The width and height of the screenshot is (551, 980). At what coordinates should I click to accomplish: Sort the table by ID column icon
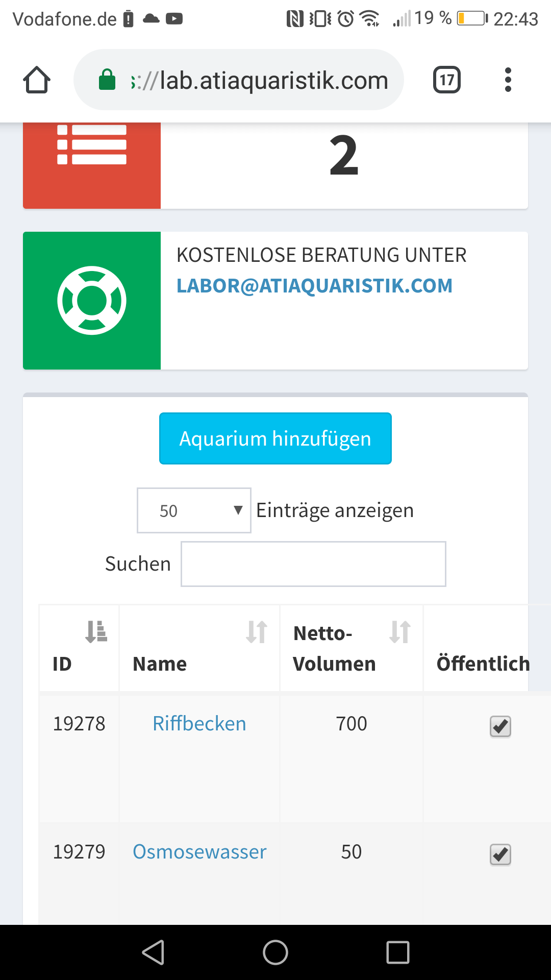(x=96, y=632)
